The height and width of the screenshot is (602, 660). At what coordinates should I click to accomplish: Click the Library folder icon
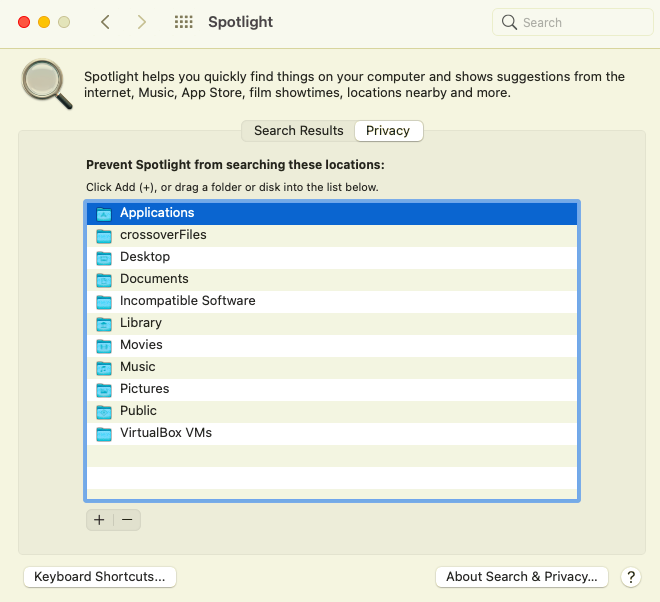pos(104,324)
